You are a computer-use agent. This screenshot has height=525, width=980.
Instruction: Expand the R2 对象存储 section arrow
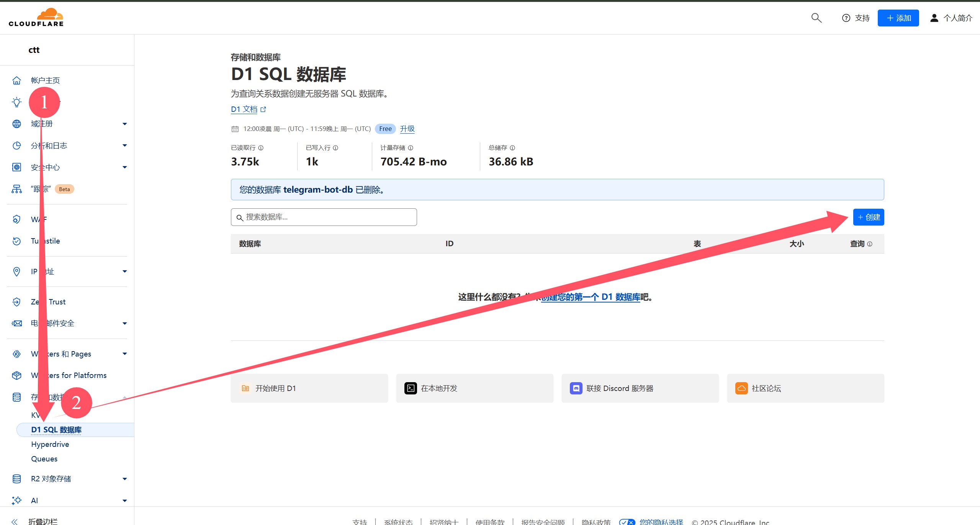124,479
